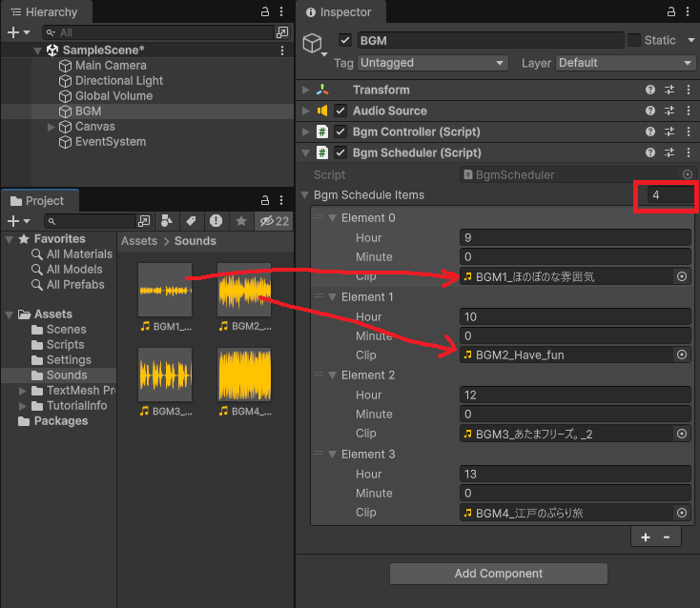Click the favorites star filter in Project
700x608 pixels.
tap(240, 221)
